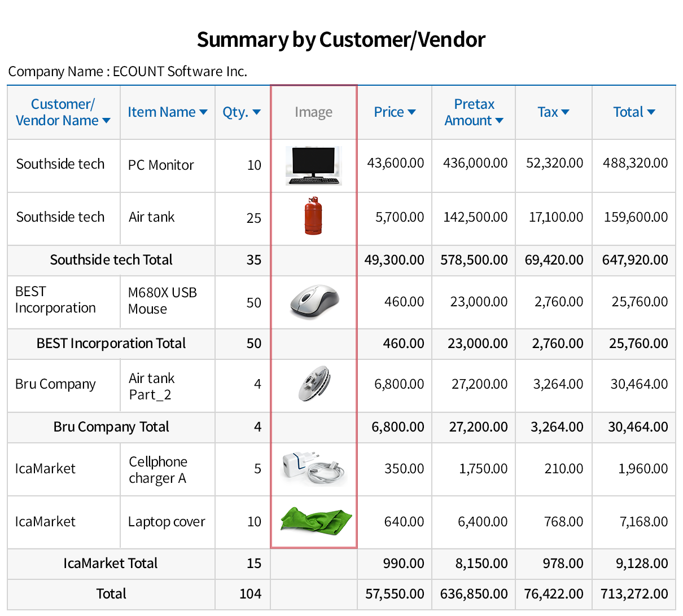The width and height of the screenshot is (683, 616).
Task: Click the PC Monitor product image
Action: tap(313, 165)
